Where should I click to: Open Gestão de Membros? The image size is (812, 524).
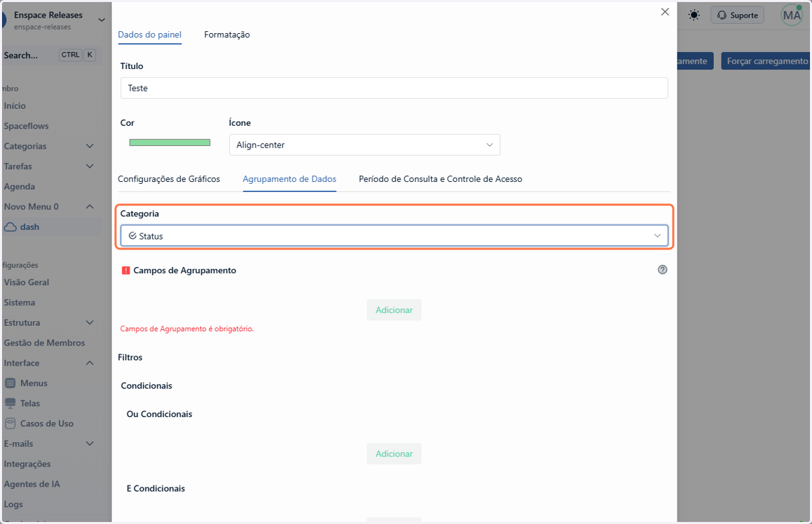point(45,343)
